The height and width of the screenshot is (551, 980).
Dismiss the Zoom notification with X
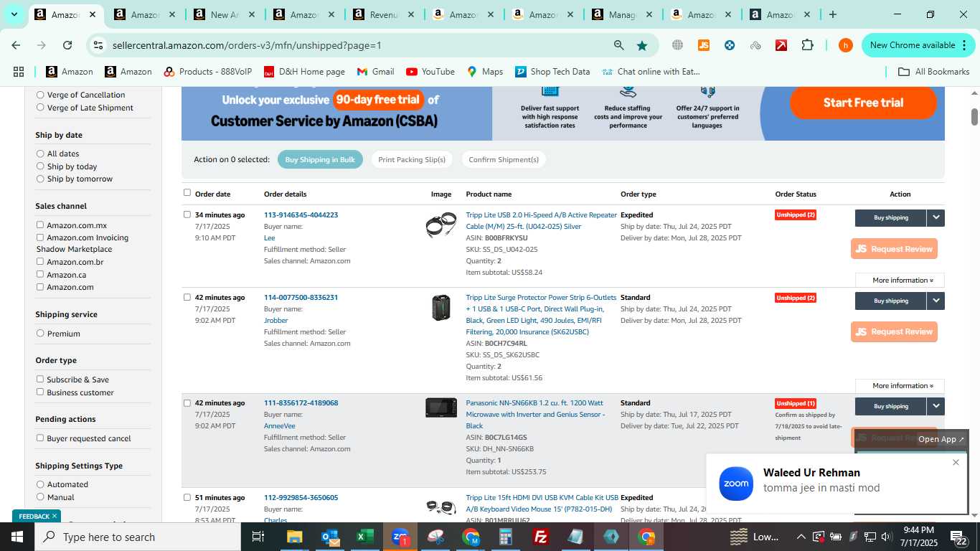click(x=956, y=462)
